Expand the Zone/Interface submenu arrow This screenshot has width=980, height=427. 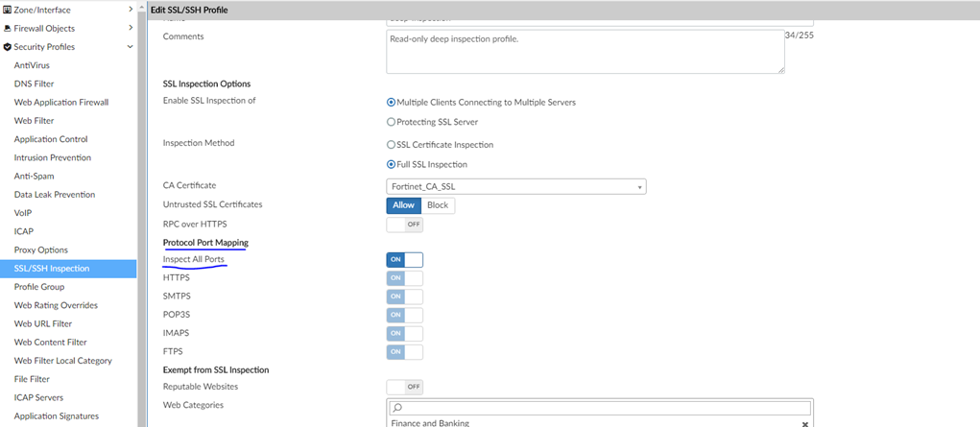click(131, 10)
